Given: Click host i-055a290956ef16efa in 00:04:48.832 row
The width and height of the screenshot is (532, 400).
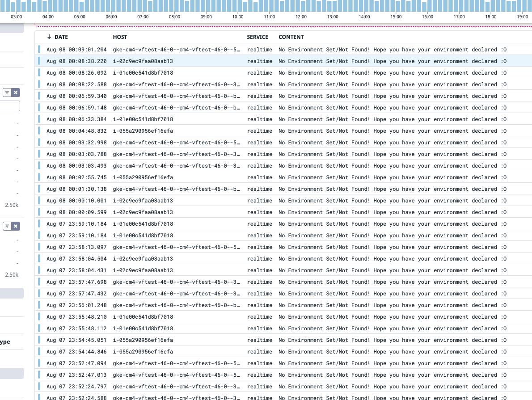Looking at the screenshot, I should pyautogui.click(x=143, y=131).
